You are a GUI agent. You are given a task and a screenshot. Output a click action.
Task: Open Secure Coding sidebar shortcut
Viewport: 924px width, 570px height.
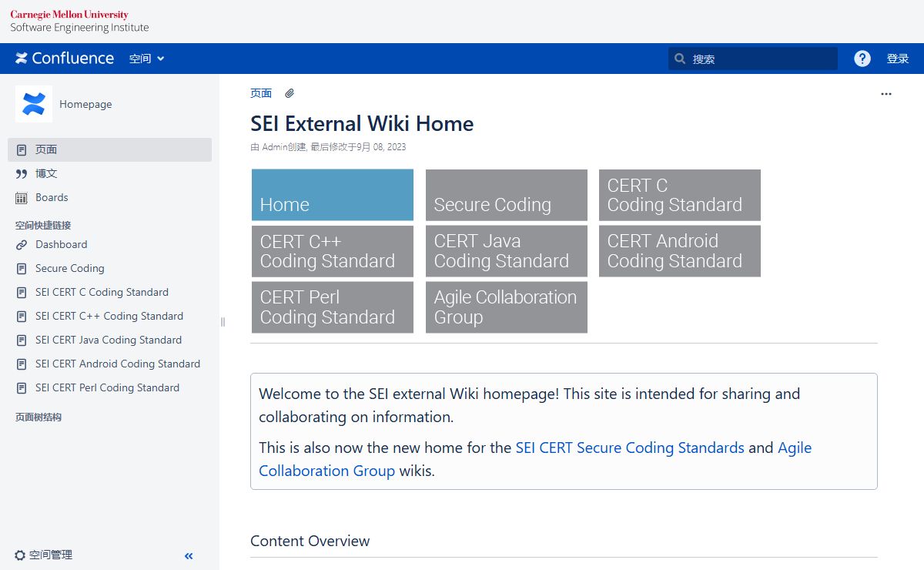[x=109, y=268]
